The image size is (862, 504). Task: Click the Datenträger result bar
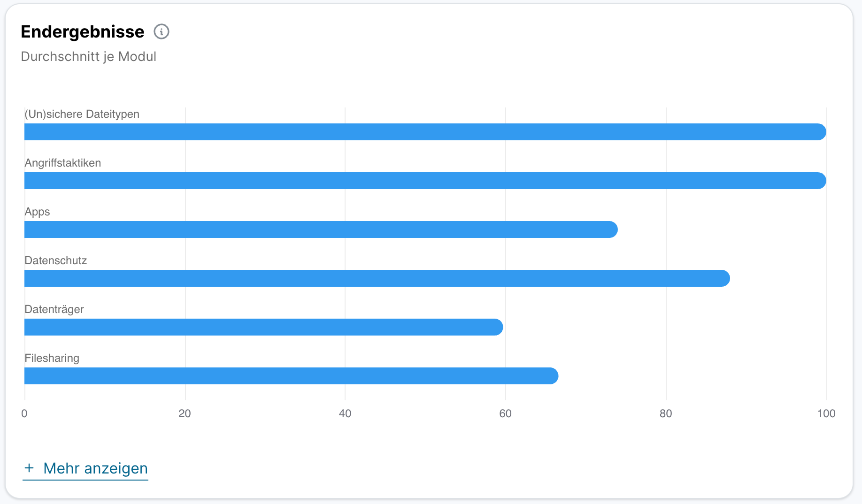(x=263, y=327)
